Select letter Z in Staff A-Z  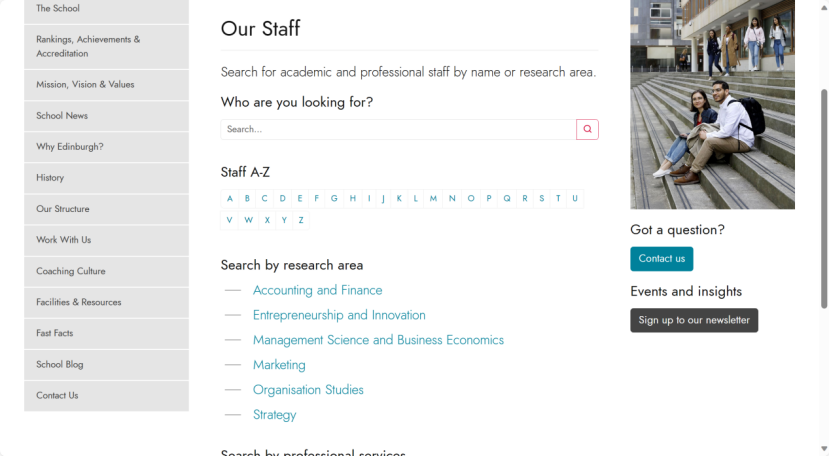301,220
